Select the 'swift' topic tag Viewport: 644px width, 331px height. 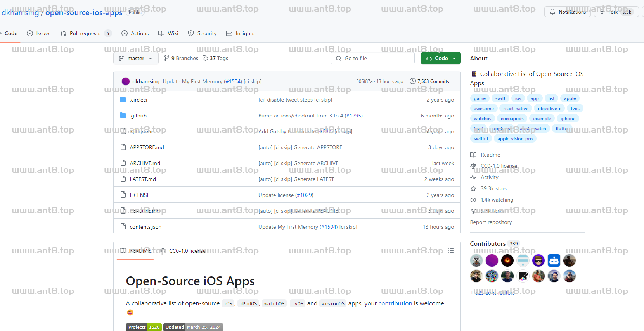click(500, 98)
